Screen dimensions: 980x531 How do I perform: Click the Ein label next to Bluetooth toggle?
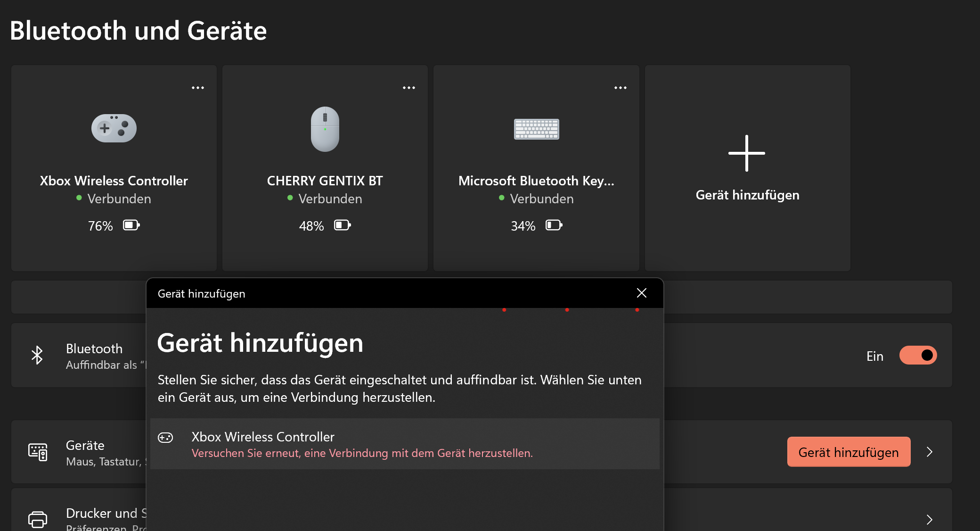(x=875, y=356)
